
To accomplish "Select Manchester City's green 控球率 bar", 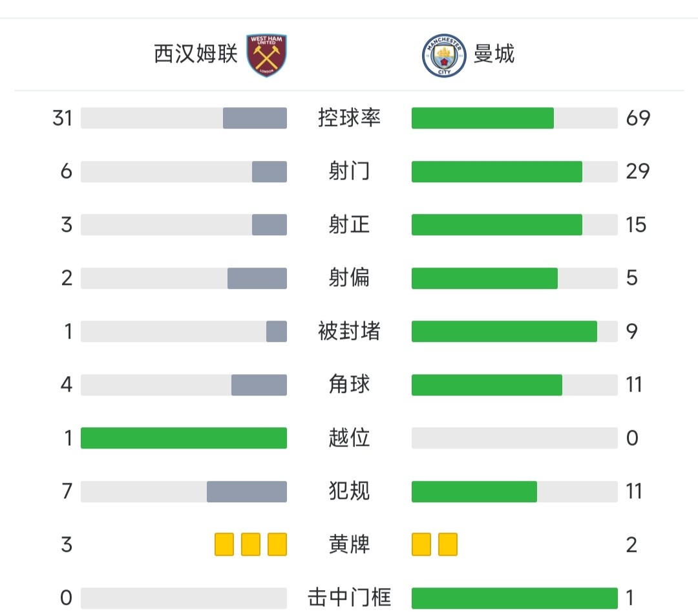I will [483, 118].
